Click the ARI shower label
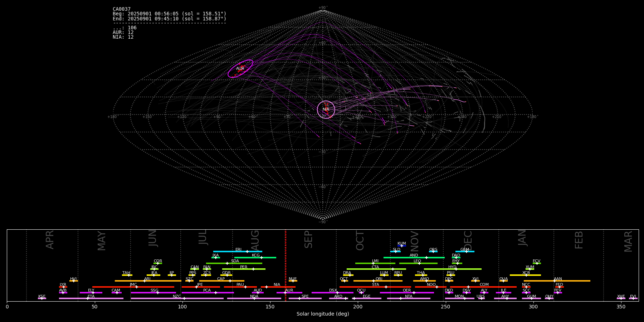 point(147,279)
